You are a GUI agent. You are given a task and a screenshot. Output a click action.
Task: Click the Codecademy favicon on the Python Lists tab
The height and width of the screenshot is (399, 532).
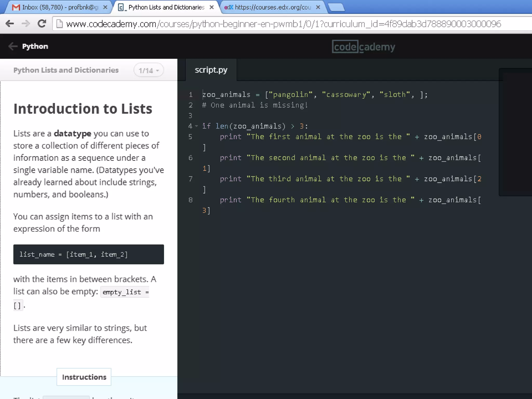[121, 7]
